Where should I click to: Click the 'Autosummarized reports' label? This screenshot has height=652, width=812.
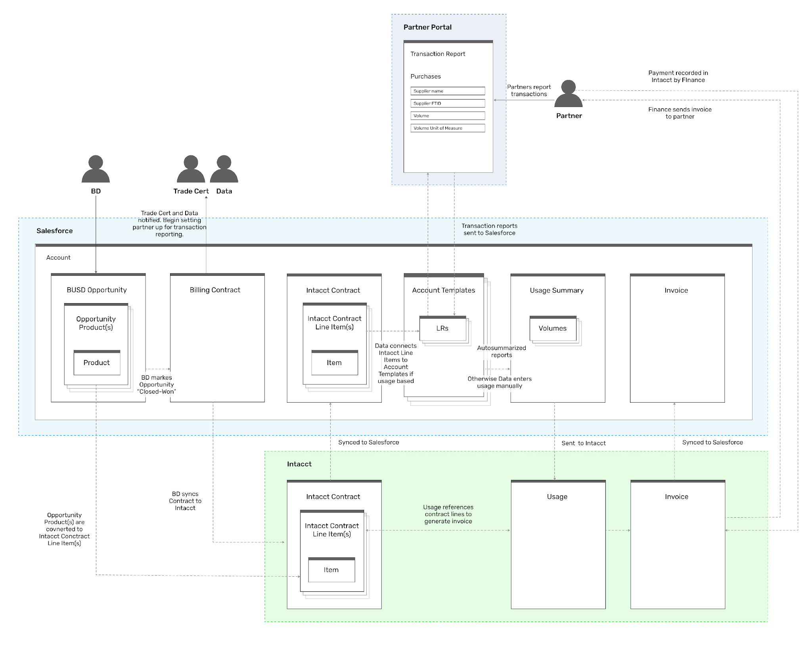(502, 352)
